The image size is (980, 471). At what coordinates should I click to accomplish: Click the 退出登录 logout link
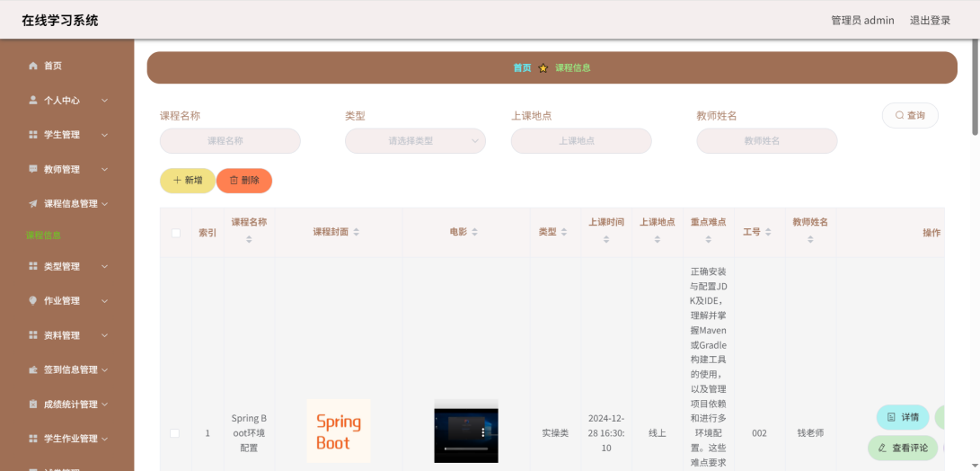point(930,20)
